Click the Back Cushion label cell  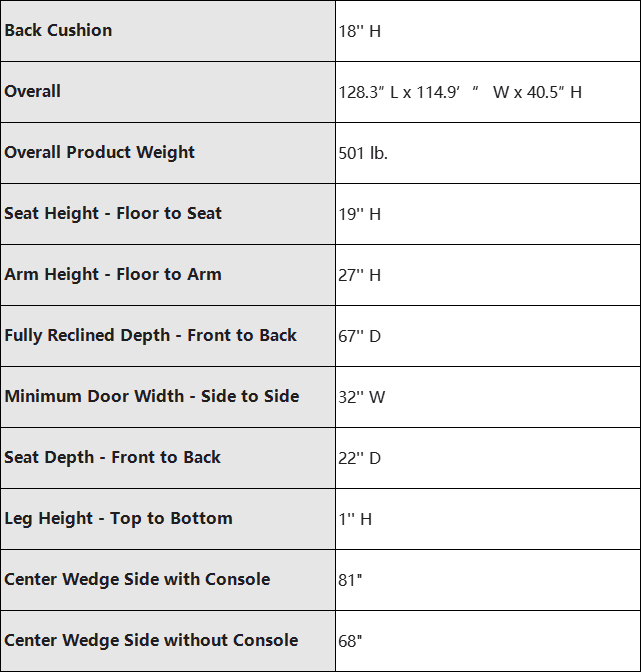(168, 31)
